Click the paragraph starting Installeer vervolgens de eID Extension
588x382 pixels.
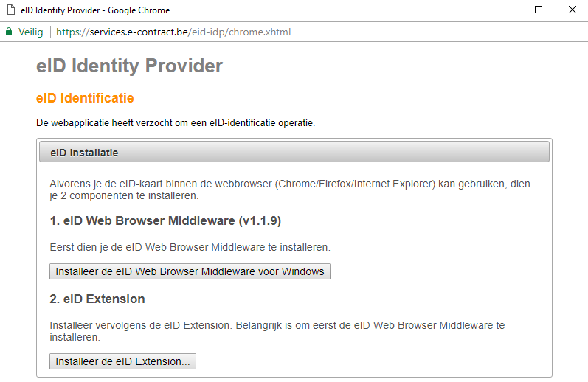point(277,331)
